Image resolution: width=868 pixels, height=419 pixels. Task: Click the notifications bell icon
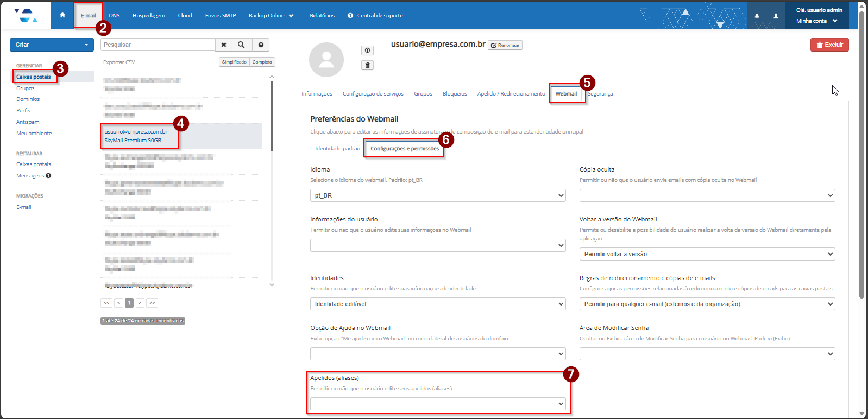[757, 16]
